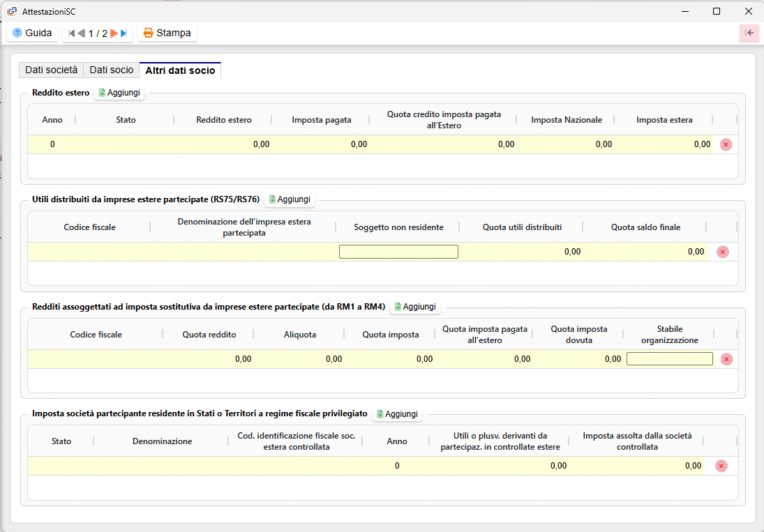
Task: Switch to the Dati società tab
Action: click(x=52, y=70)
